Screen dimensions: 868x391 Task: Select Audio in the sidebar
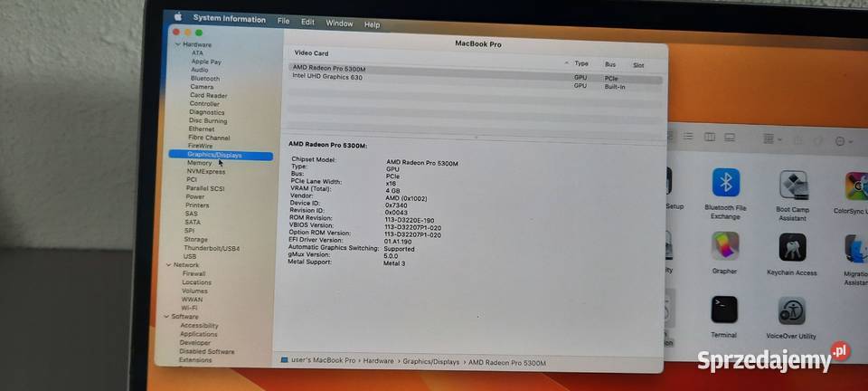pyautogui.click(x=199, y=71)
